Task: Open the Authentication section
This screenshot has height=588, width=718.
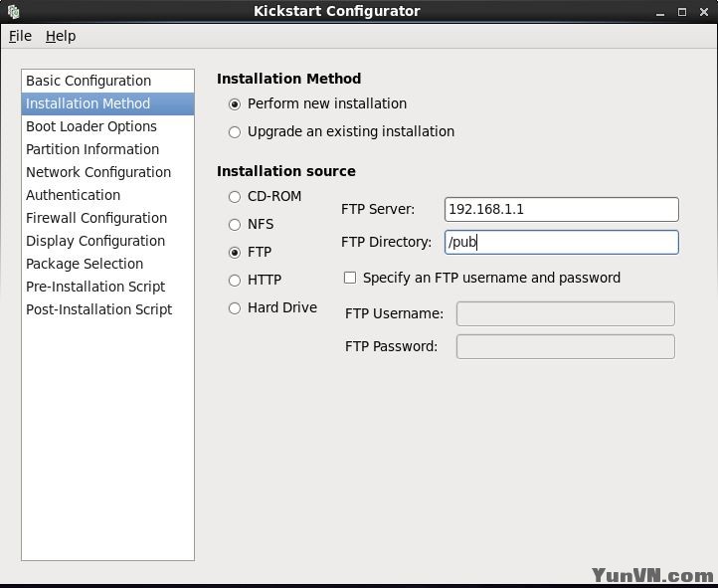Action: click(x=73, y=195)
